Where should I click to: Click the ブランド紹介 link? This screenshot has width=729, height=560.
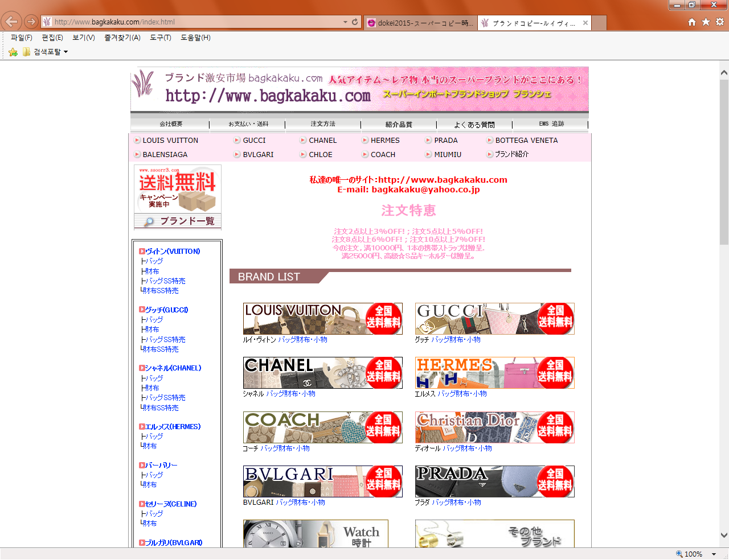pyautogui.click(x=511, y=154)
